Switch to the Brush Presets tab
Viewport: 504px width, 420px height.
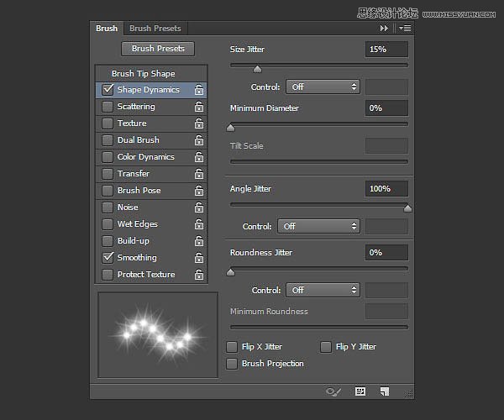coord(155,29)
